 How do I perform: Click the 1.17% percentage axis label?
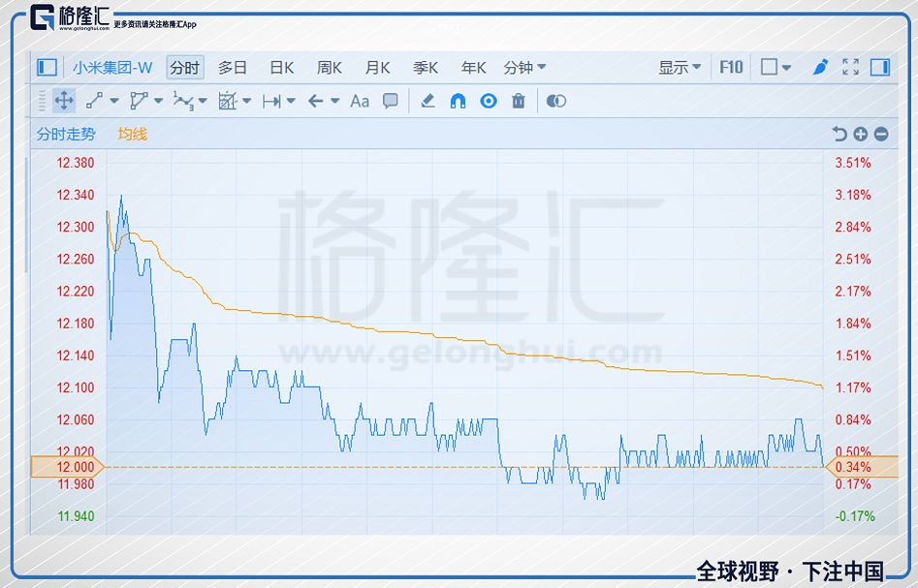[x=853, y=387]
